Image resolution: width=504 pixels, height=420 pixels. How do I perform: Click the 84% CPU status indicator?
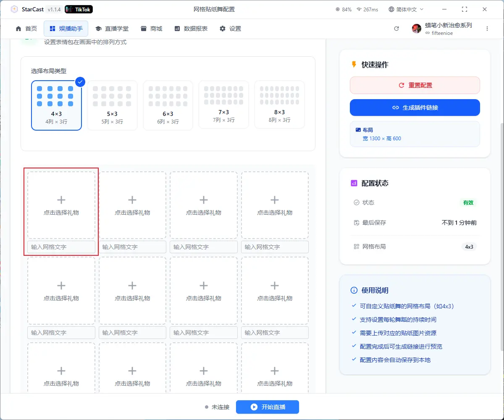[343, 9]
